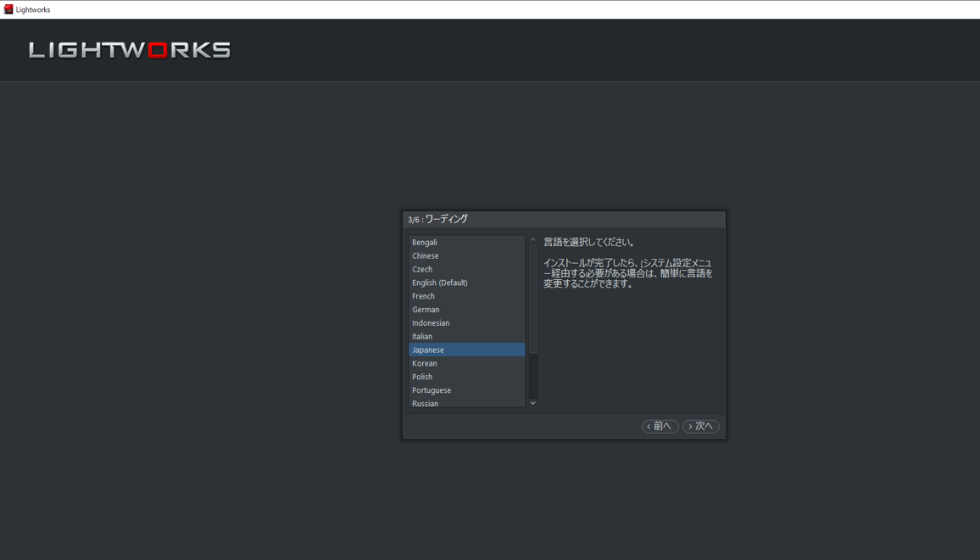Go back with the 前へ button
980x560 pixels.
click(660, 426)
